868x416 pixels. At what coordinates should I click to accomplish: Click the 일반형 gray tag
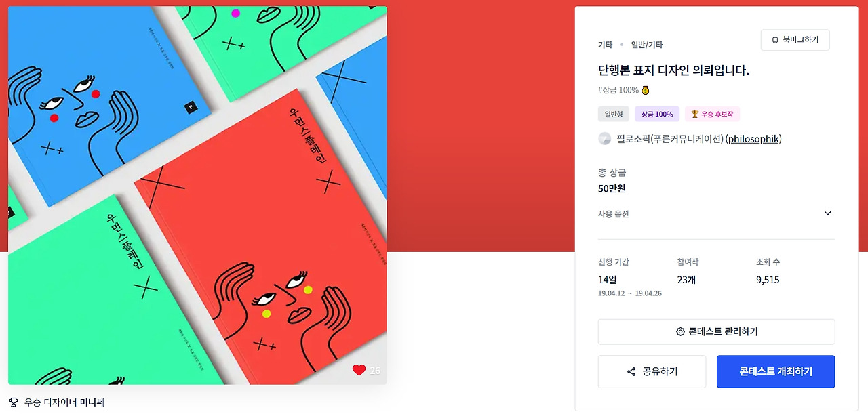click(x=614, y=114)
